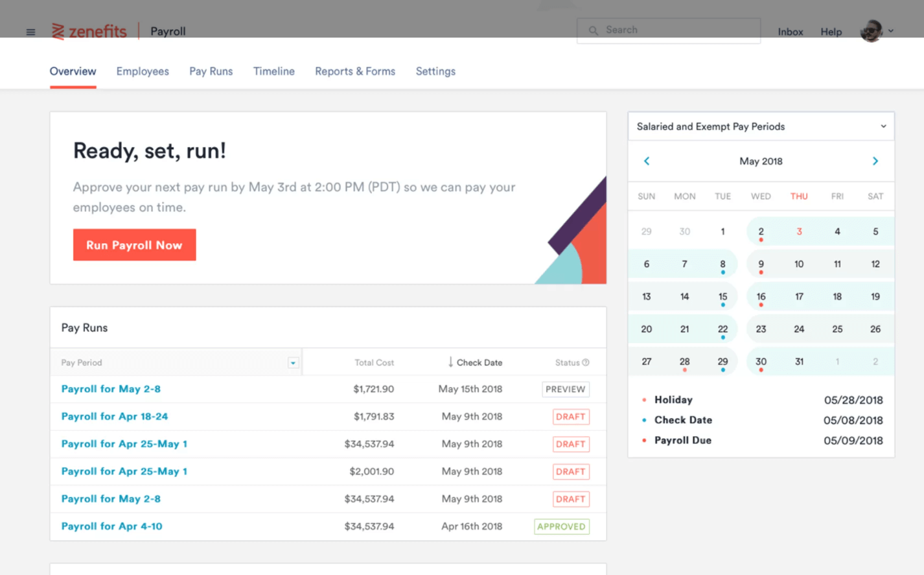Image resolution: width=924 pixels, height=575 pixels.
Task: Open Payroll for Apr 4-10
Action: (111, 526)
